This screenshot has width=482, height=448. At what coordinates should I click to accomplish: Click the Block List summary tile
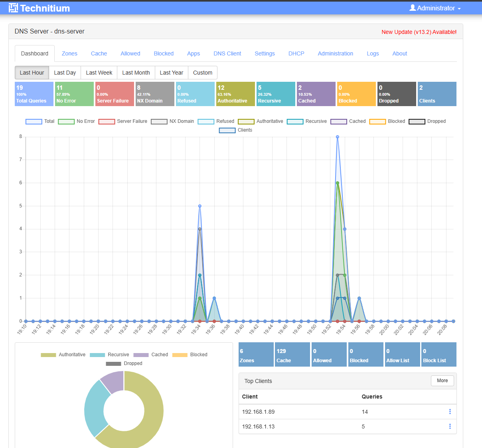439,355
